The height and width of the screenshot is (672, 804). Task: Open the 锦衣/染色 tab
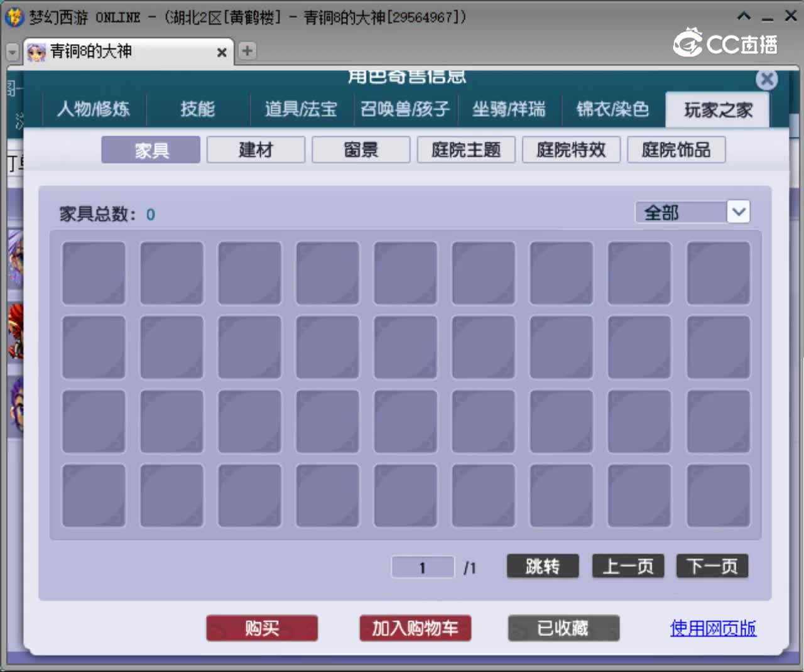pos(612,109)
